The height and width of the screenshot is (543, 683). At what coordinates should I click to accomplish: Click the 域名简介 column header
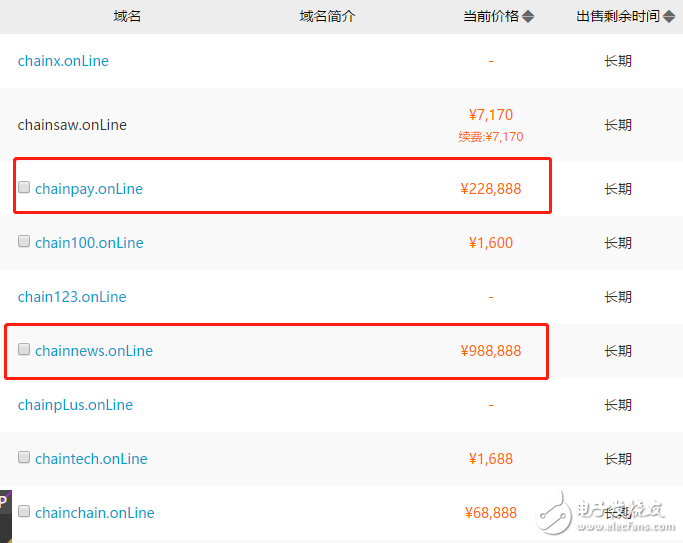click(327, 17)
